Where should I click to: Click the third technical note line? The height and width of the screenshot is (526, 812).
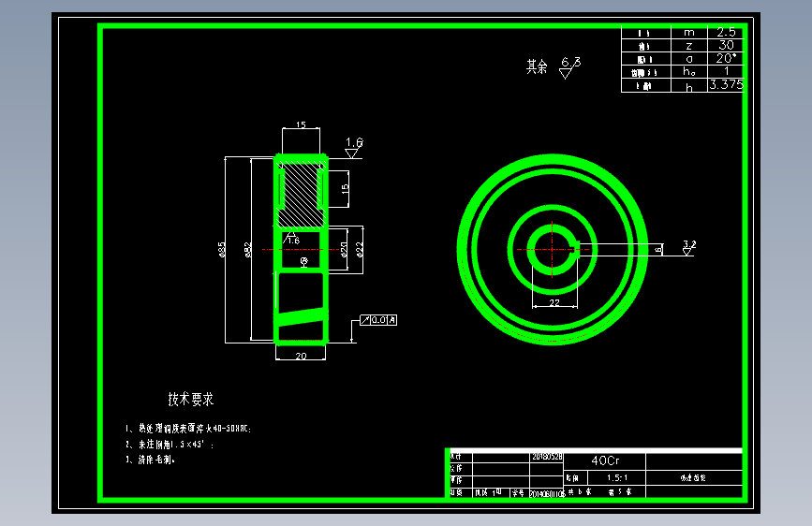click(x=150, y=460)
